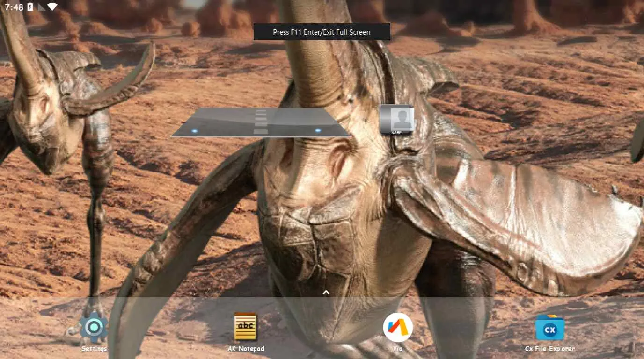Dismiss the F11 full screen notice

tap(322, 32)
